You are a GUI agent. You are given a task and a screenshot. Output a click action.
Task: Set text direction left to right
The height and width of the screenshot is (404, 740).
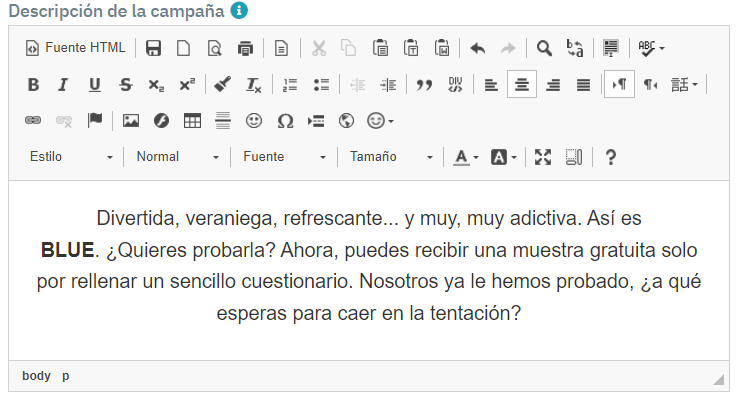pos(619,85)
